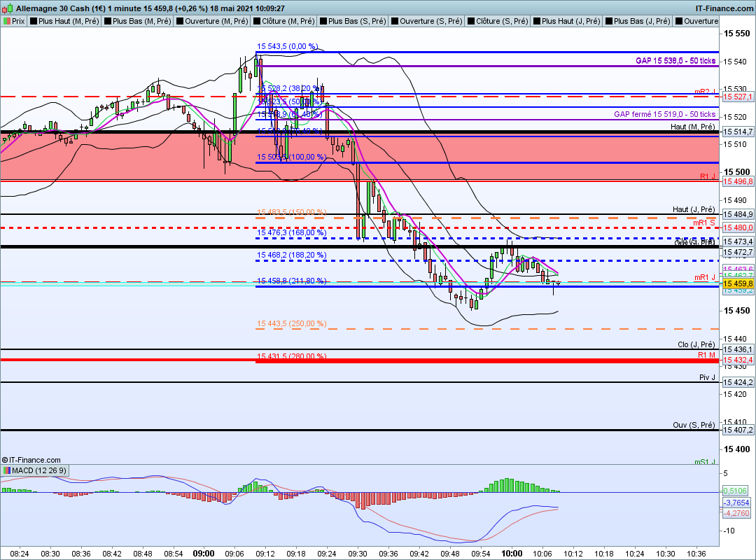Select the Piv J pivot label

pos(707,377)
